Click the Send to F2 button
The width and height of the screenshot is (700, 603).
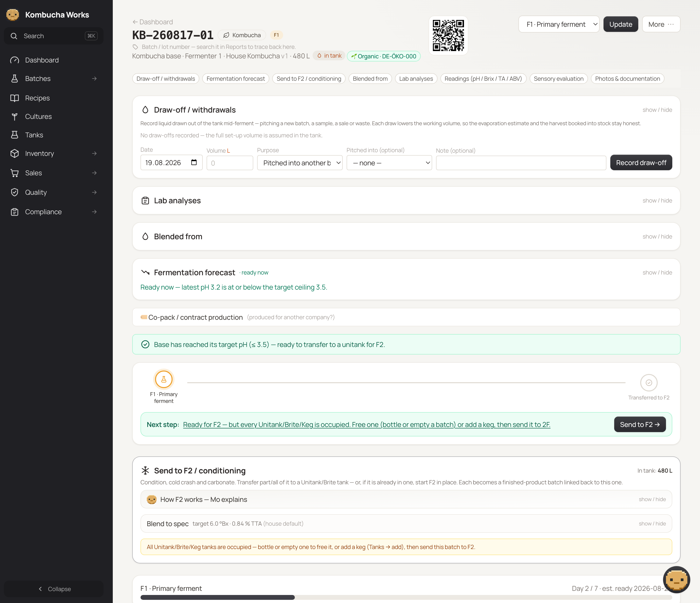point(640,425)
